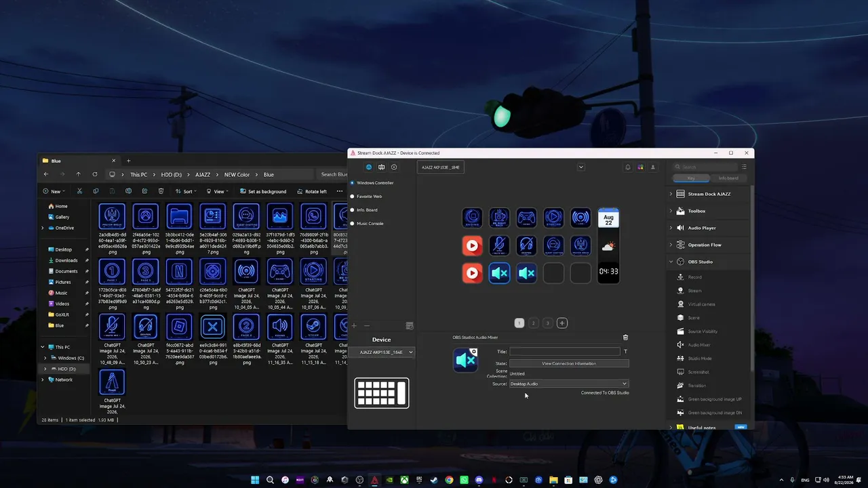Click View Connection Information button
Image resolution: width=868 pixels, height=488 pixels.
(x=569, y=363)
